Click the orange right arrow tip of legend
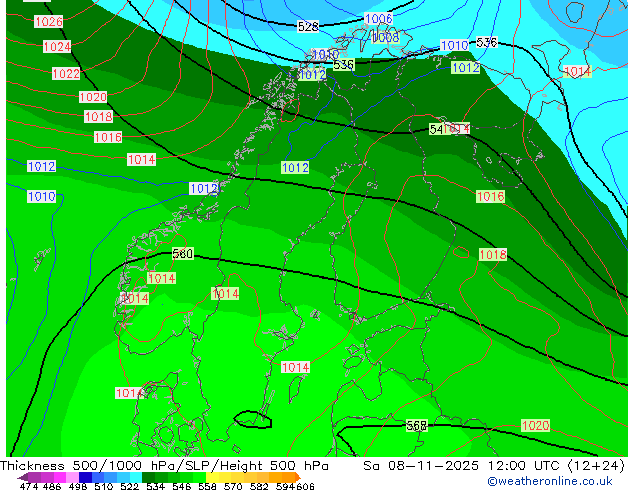 pos(298,477)
